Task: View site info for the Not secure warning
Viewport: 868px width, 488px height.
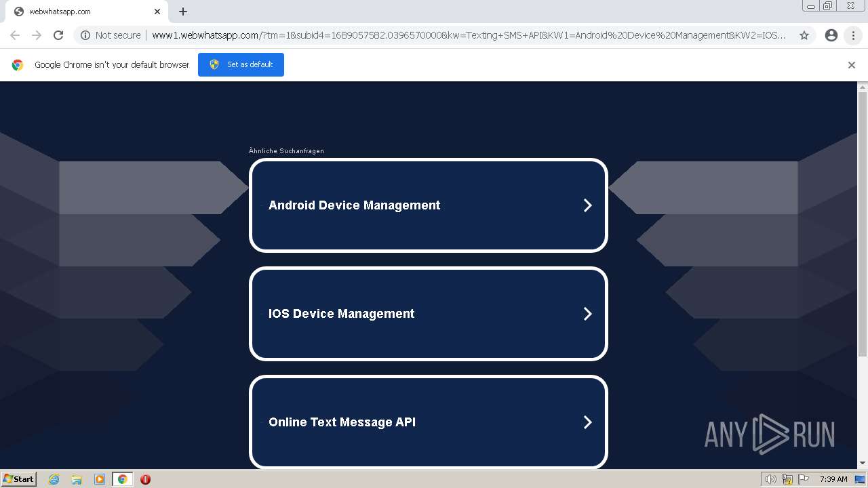Action: click(x=111, y=35)
